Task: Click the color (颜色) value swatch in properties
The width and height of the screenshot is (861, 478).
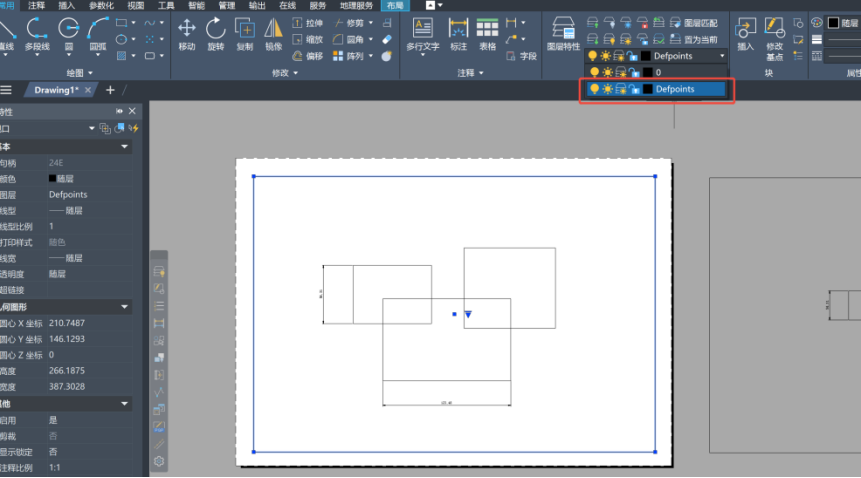Action: (52, 178)
